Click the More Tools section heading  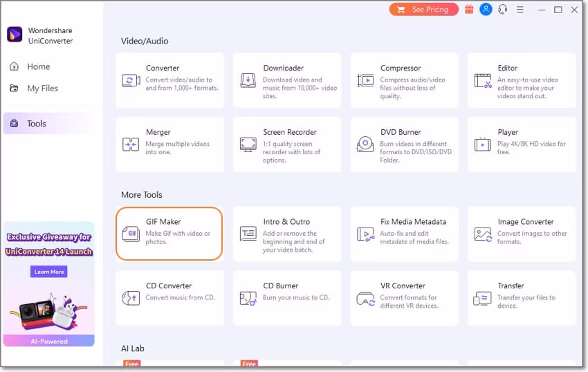tap(142, 194)
